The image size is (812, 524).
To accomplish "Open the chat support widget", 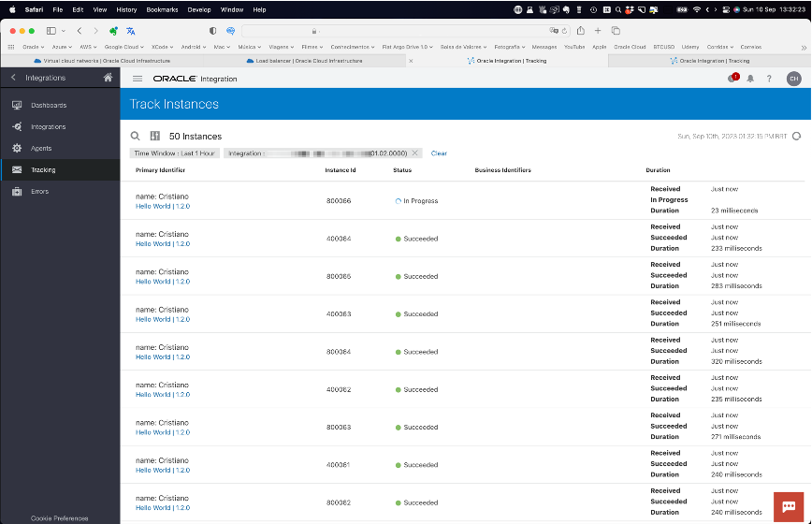I will coord(789,506).
